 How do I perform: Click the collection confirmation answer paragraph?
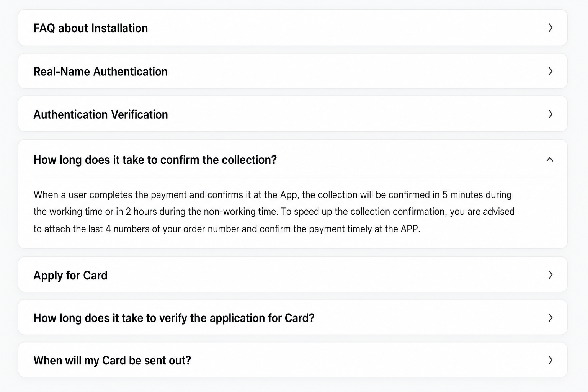coord(274,212)
